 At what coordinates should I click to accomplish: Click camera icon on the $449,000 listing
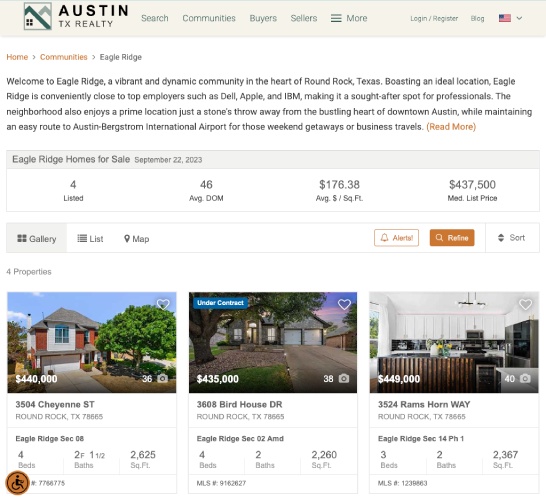tap(525, 378)
